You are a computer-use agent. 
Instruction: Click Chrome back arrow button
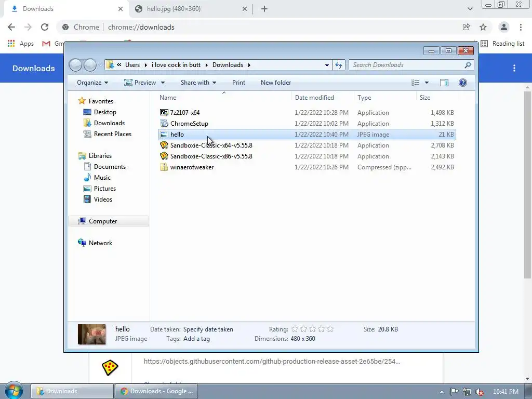(11, 27)
